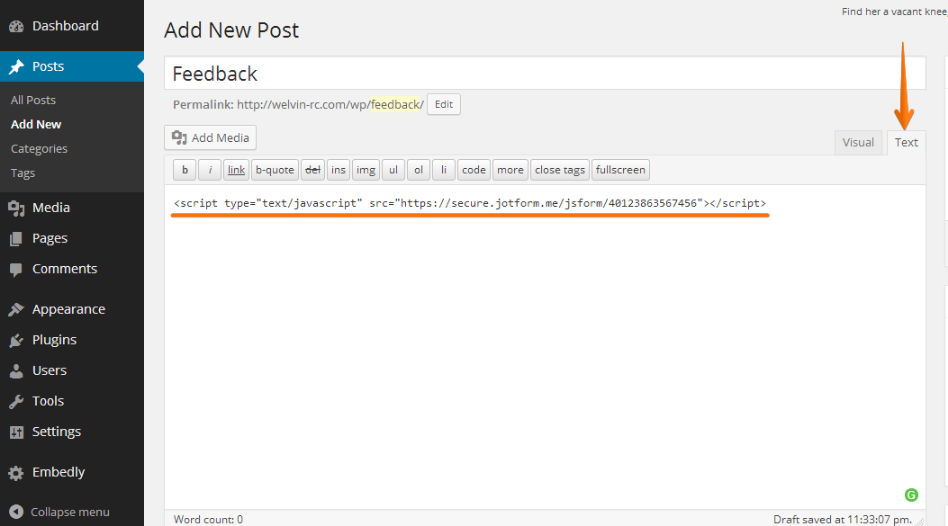Click the green Grammarly icon in editor
The image size is (948, 526).
click(x=911, y=494)
